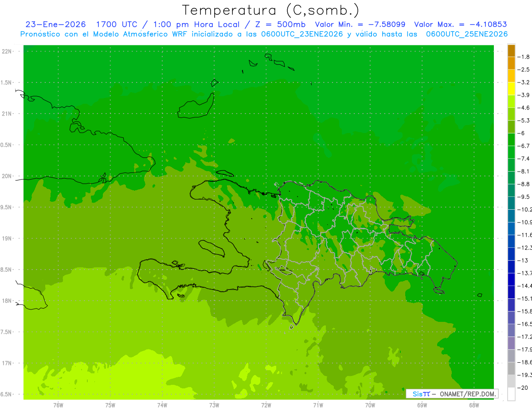Click the "-8.1" colorbar value
This screenshot has width=532, height=411.
tap(523, 171)
